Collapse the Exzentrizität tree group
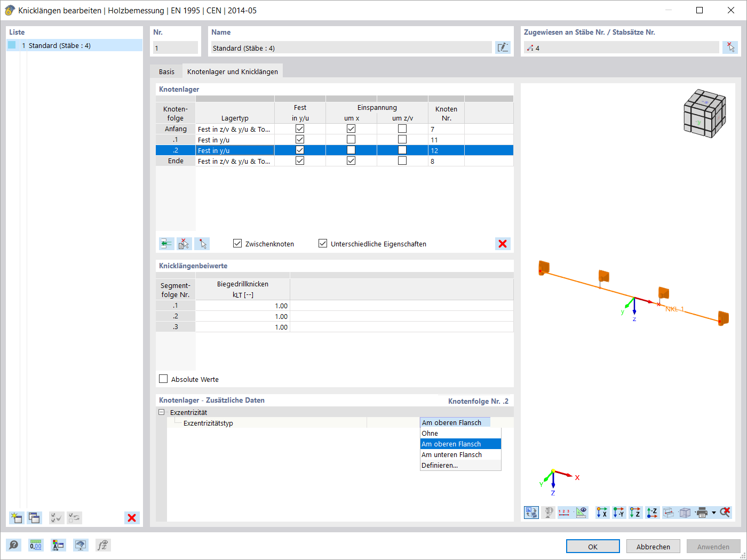Screen dimensions: 747x560 (x=162, y=412)
